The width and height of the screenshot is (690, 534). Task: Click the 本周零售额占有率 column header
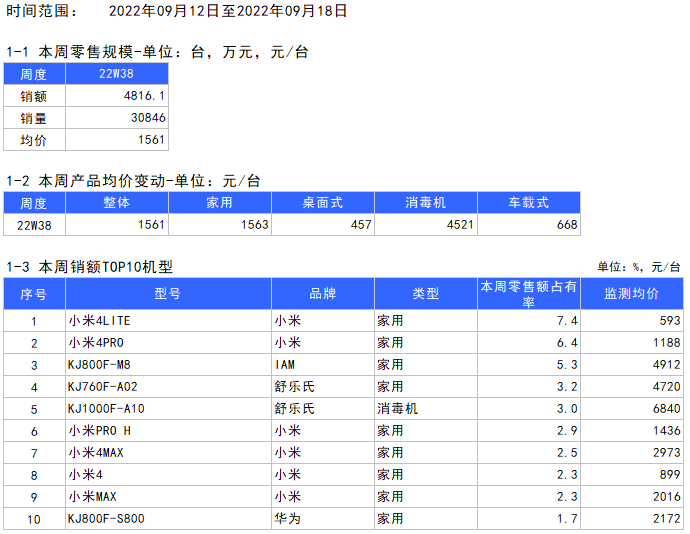click(x=529, y=294)
